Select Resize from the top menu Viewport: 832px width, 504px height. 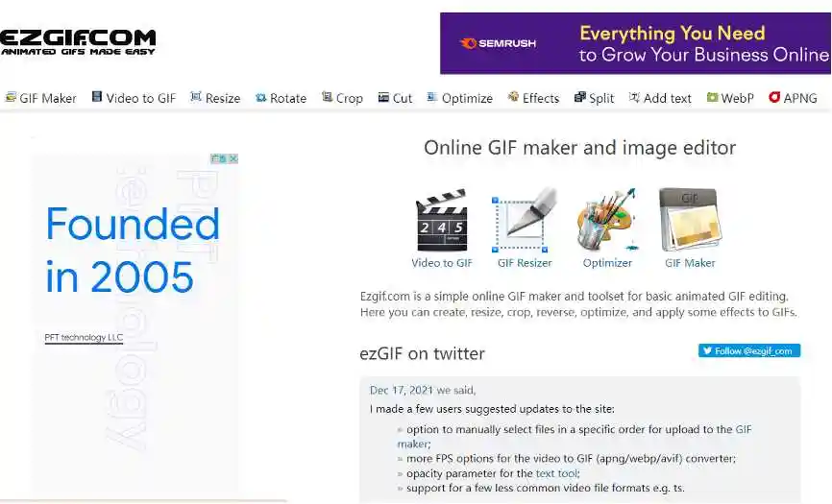[x=215, y=98]
